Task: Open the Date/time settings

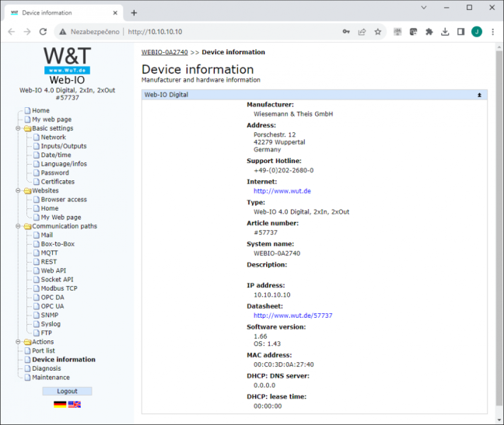Action: [56, 155]
